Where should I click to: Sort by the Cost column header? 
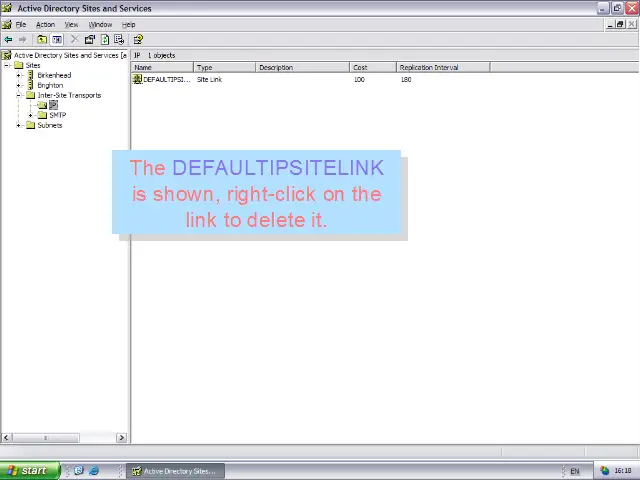[x=373, y=67]
